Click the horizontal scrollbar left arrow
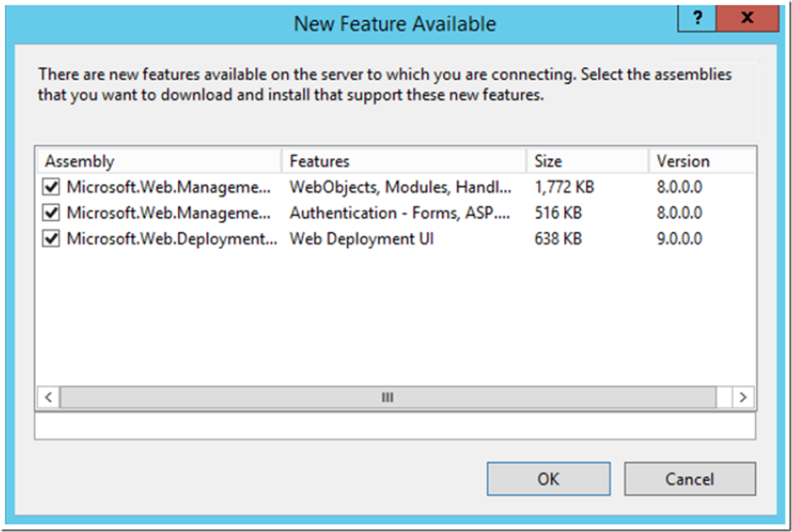The height and width of the screenshot is (532, 792). [x=48, y=397]
